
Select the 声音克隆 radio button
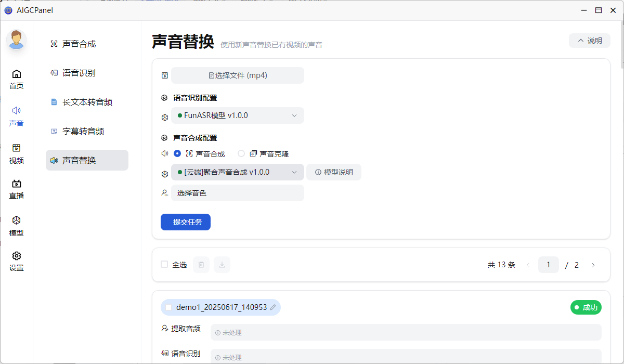(x=240, y=153)
